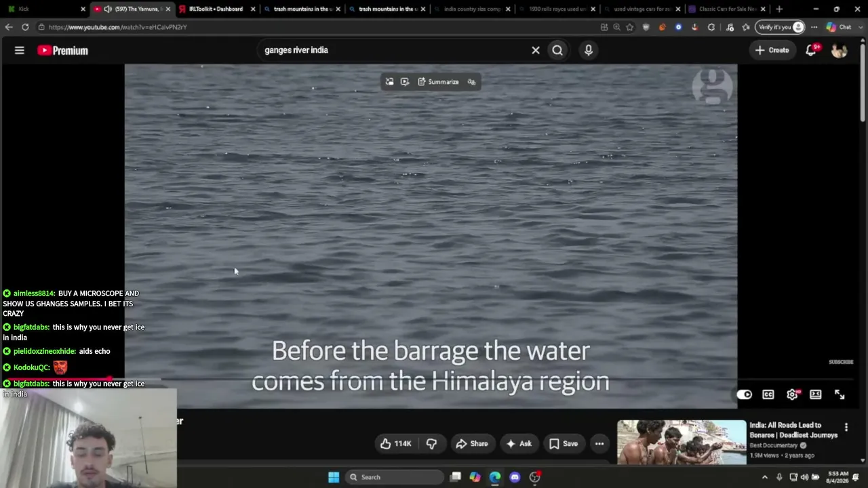Start voice search with the microphone
This screenshot has width=868, height=488.
coord(589,50)
